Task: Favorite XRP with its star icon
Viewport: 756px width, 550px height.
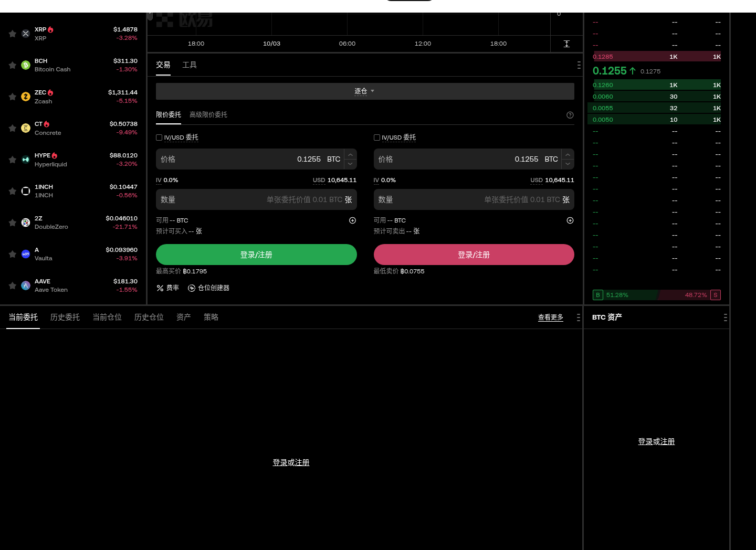Action: point(13,34)
